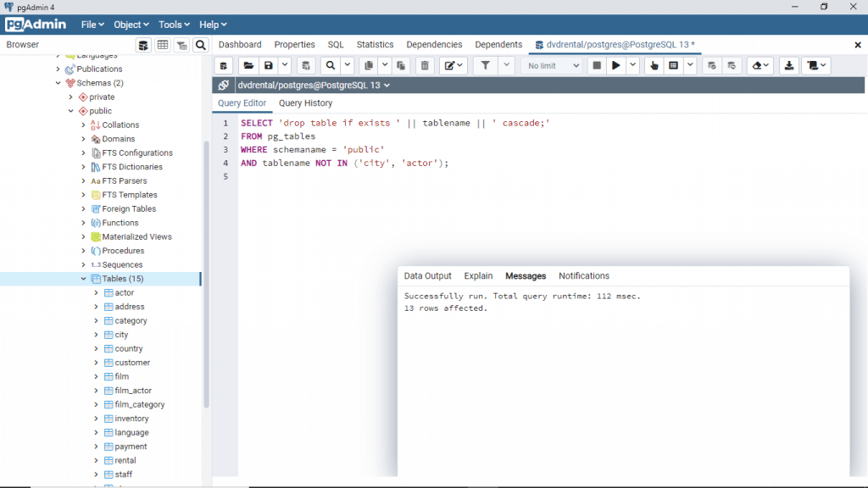Click the Download results icon

pyautogui.click(x=788, y=65)
